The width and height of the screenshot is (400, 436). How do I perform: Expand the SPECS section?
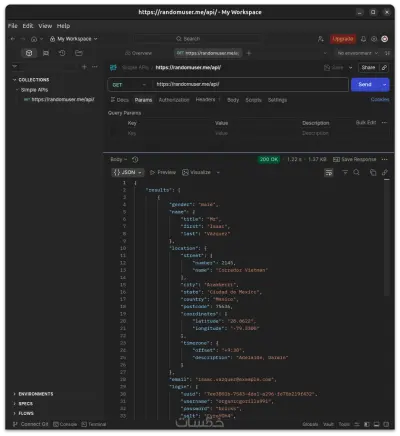point(14,404)
